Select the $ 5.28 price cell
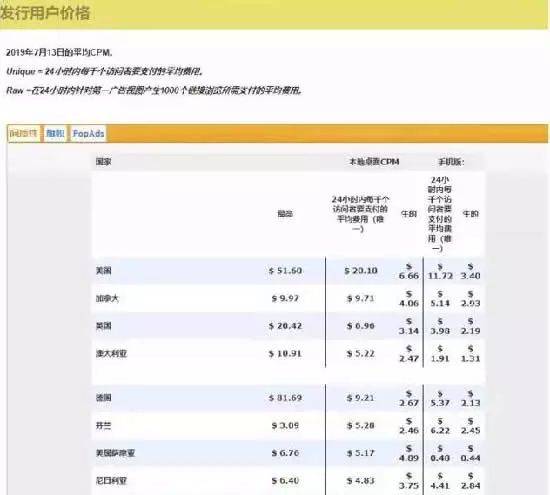 pos(361,426)
